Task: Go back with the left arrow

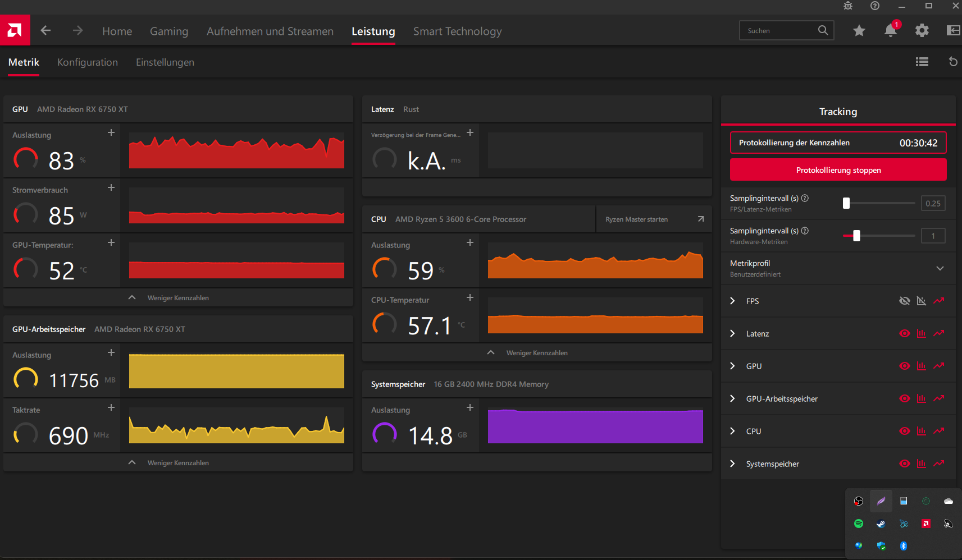Action: coord(46,31)
